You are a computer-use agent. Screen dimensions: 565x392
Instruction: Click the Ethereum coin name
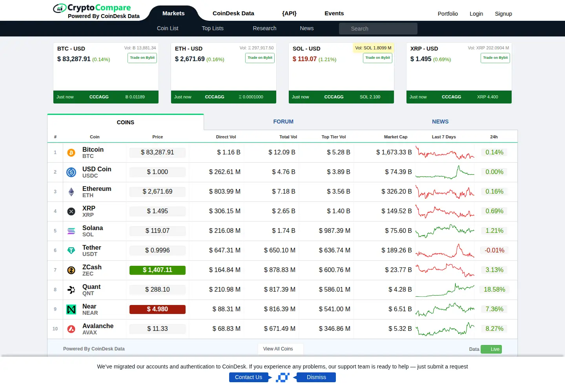pos(97,189)
